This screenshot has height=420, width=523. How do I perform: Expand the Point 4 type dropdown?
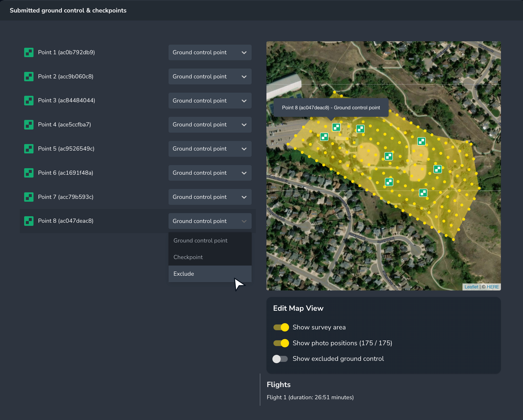(210, 125)
